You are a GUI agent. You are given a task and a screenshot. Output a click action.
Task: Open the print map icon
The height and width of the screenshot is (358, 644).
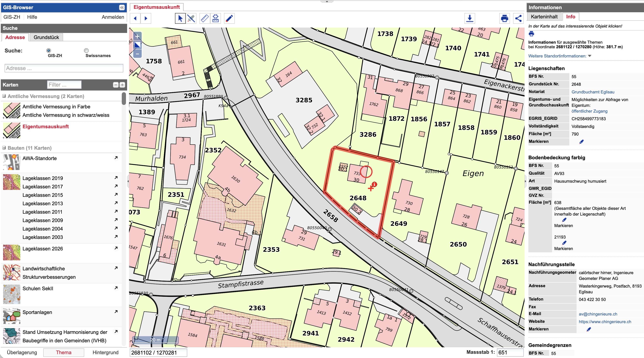click(504, 19)
